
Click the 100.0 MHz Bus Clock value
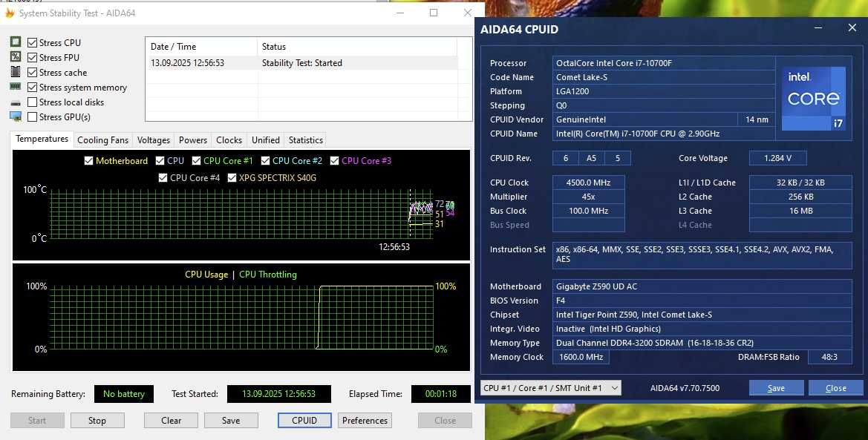[x=589, y=211]
